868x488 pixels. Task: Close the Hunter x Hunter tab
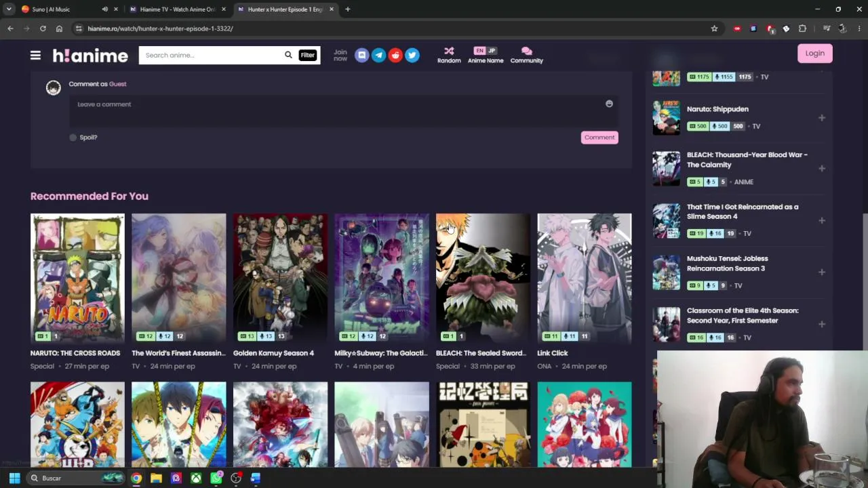pyautogui.click(x=331, y=9)
